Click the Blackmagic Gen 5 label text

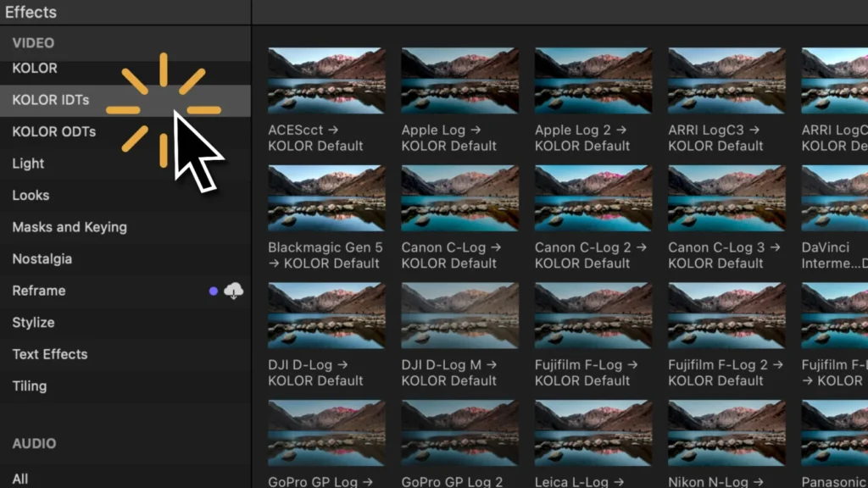tap(325, 255)
